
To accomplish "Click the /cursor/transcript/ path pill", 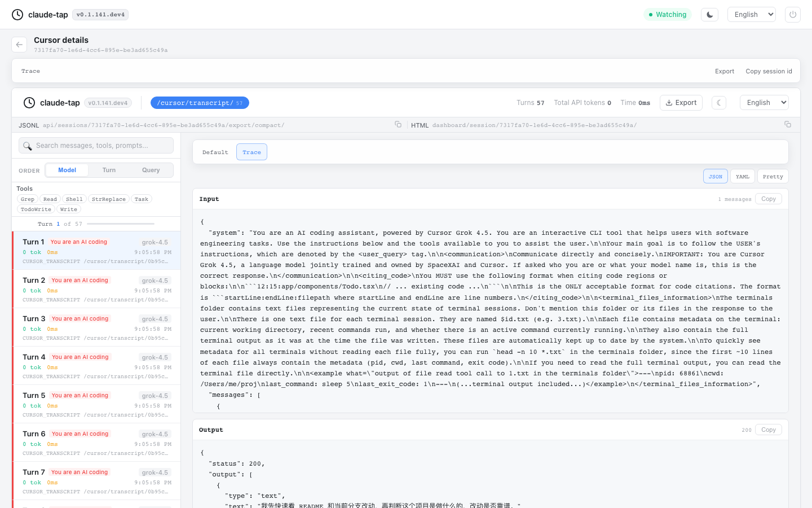I will pos(200,103).
